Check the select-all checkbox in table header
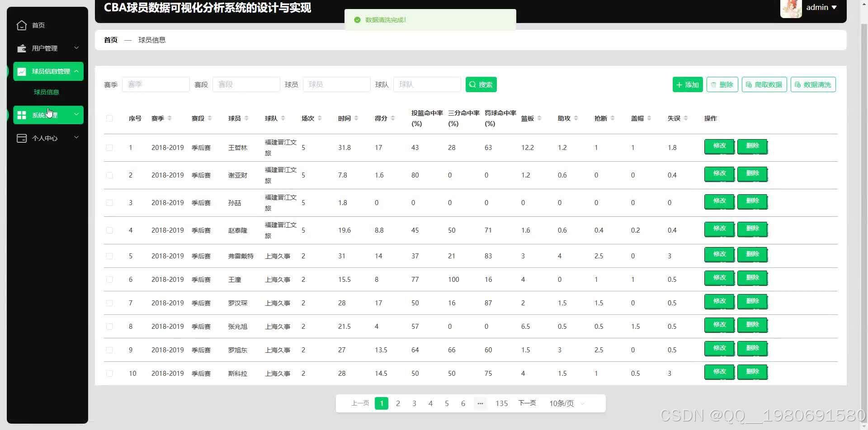This screenshot has width=868, height=430. (x=109, y=118)
